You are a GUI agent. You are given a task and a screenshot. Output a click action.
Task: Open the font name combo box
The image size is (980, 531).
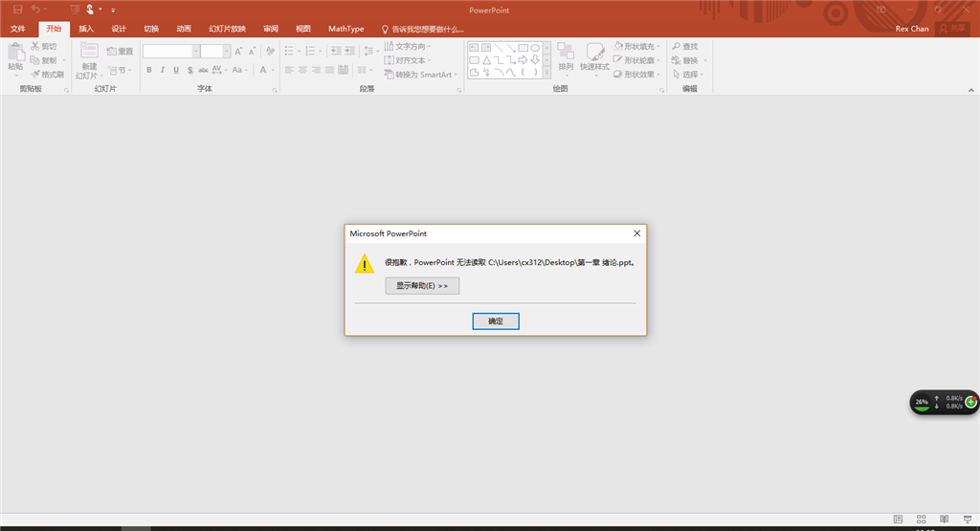(x=171, y=52)
